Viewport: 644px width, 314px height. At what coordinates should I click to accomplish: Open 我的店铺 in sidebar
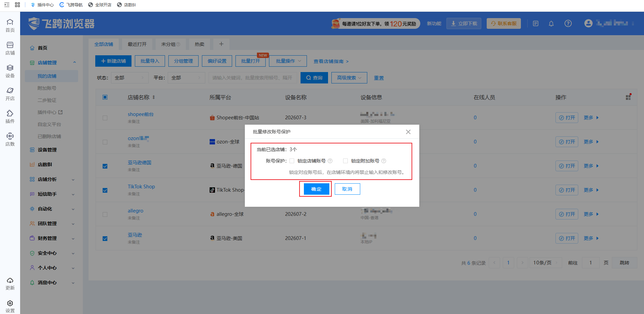click(51, 76)
